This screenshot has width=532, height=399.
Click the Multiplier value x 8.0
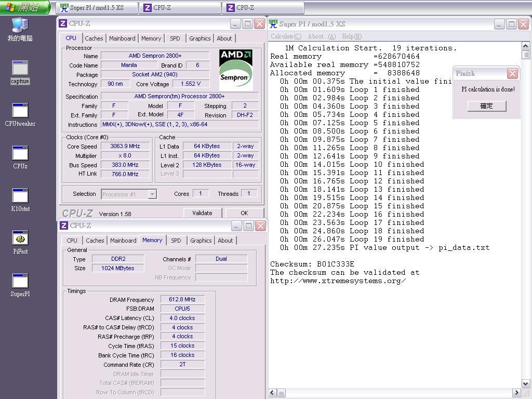[125, 155]
